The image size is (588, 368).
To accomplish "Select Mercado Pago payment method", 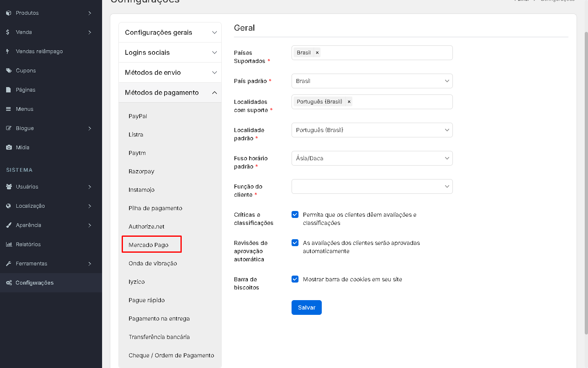I will click(x=149, y=245).
